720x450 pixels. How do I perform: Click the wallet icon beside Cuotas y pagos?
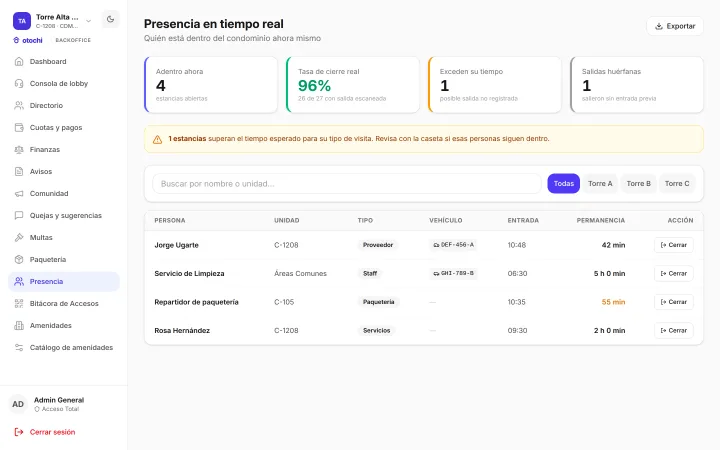click(19, 128)
